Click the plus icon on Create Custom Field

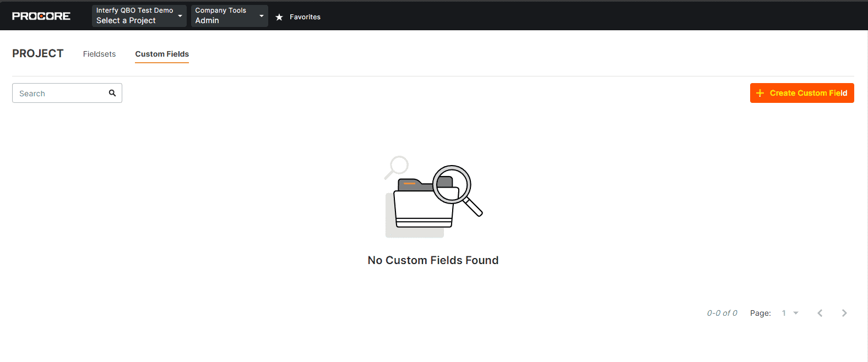coord(760,93)
